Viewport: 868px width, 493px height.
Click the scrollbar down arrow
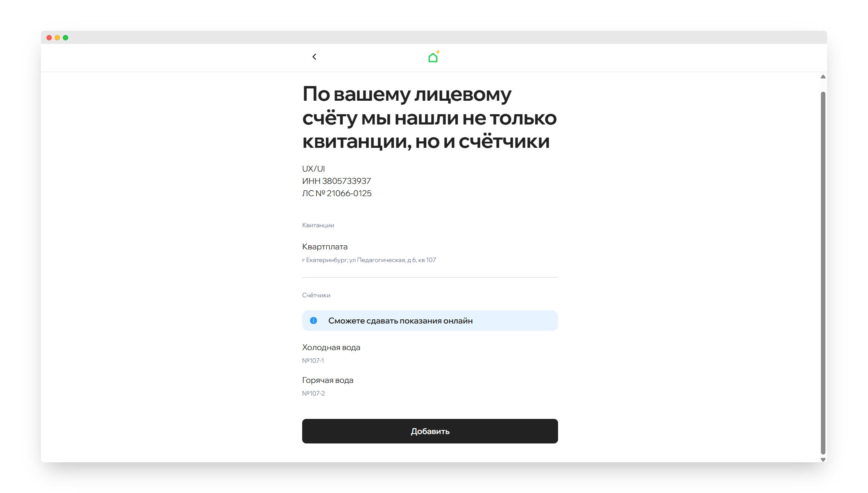[x=823, y=460]
